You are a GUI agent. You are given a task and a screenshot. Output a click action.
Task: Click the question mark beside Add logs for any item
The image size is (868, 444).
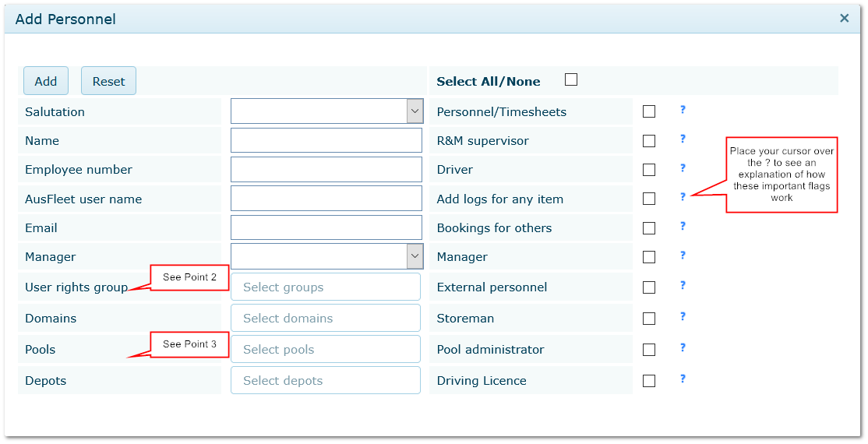683,196
